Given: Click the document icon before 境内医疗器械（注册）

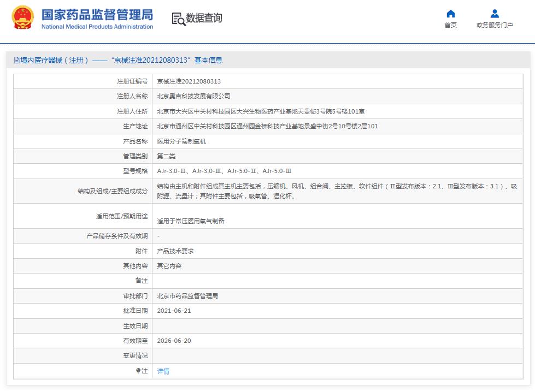Looking at the screenshot, I should click(17, 60).
